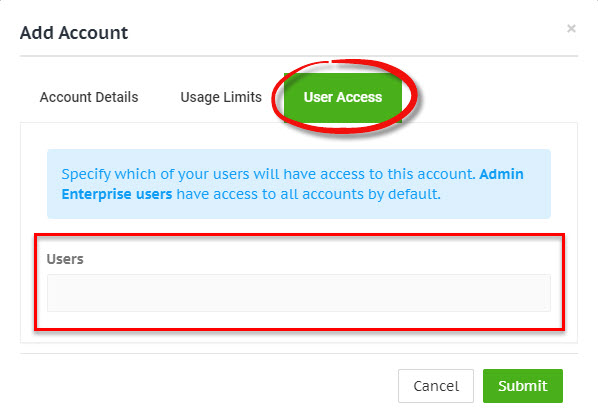Select the User Access tab
The width and height of the screenshot is (598, 417).
tap(343, 97)
